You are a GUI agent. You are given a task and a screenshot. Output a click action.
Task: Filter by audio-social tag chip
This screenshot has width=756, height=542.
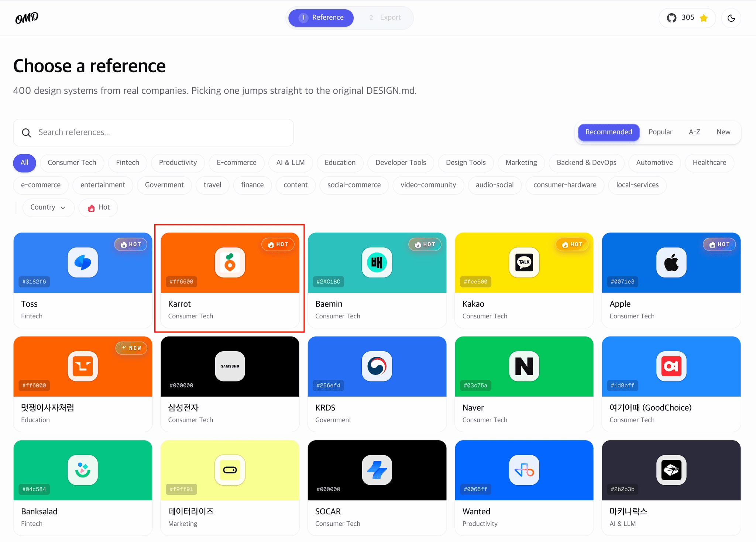[x=495, y=185]
